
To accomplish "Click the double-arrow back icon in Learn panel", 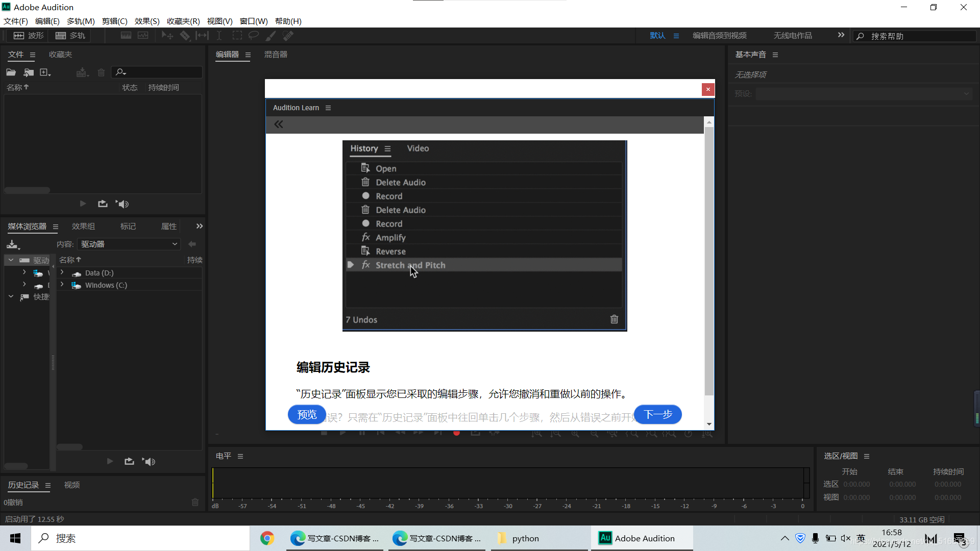I will tap(279, 124).
